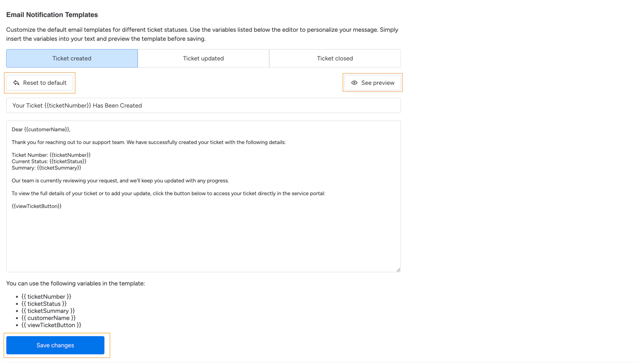
Task: Focus the email subject line field
Action: tap(203, 106)
